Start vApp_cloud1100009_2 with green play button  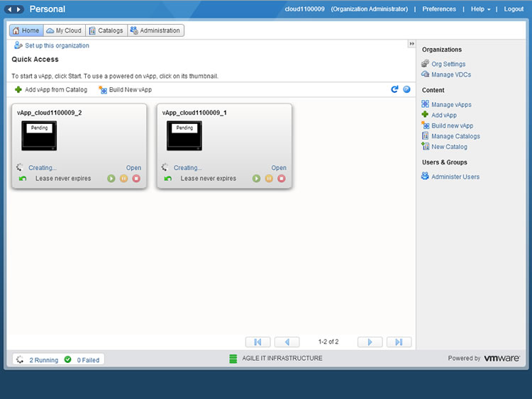[111, 179]
